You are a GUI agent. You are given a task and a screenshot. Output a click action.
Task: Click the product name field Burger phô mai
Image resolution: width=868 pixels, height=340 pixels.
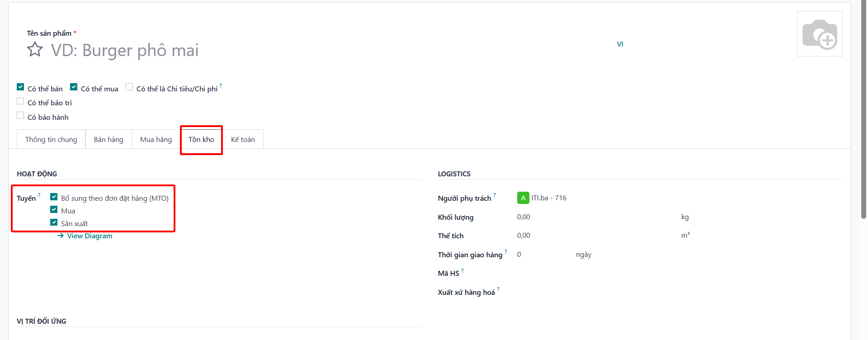(330, 50)
